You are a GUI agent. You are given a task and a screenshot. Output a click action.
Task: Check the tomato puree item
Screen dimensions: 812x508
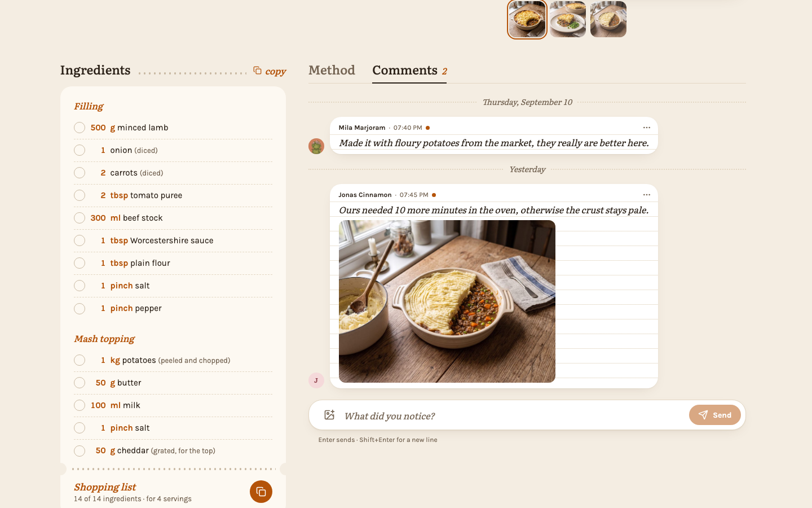(80, 195)
